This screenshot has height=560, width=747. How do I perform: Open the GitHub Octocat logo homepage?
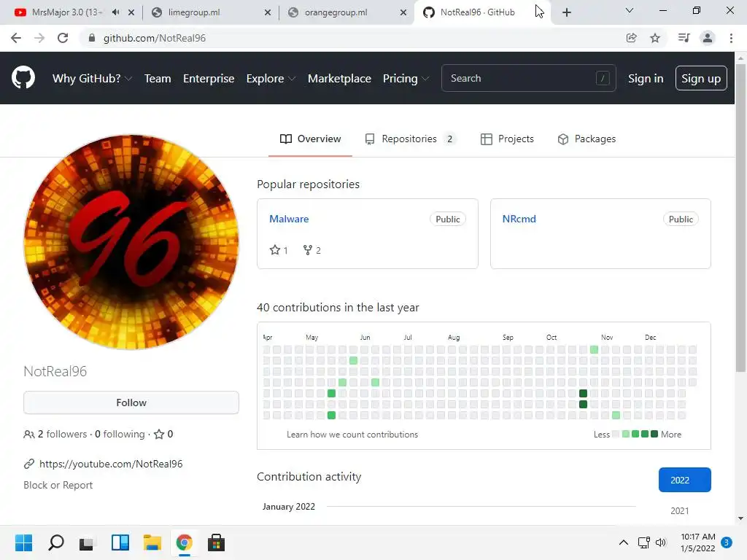tap(23, 77)
